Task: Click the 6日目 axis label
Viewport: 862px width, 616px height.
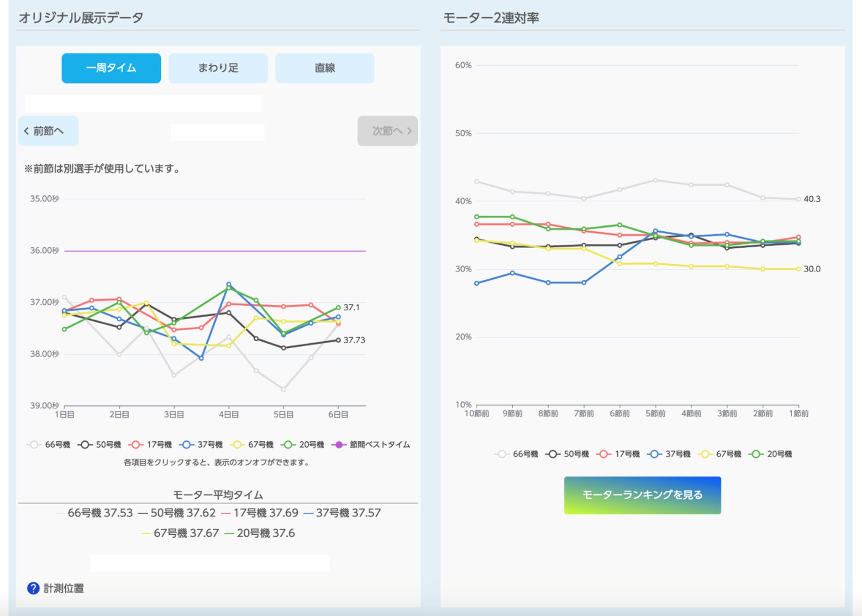Action: [338, 414]
